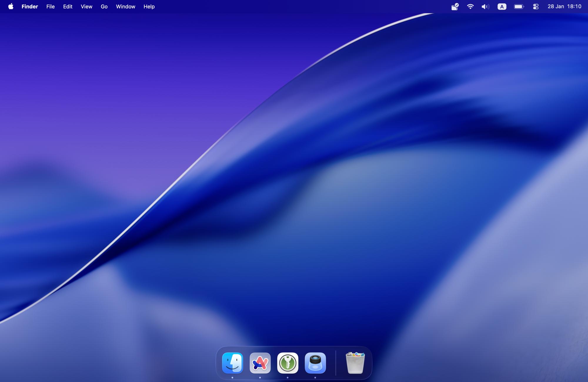Image resolution: width=588 pixels, height=382 pixels.
Task: Expand the Go menu
Action: (x=104, y=6)
